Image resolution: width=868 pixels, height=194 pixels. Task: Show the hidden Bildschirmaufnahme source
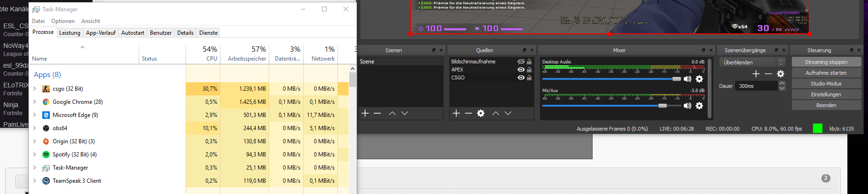(521, 62)
